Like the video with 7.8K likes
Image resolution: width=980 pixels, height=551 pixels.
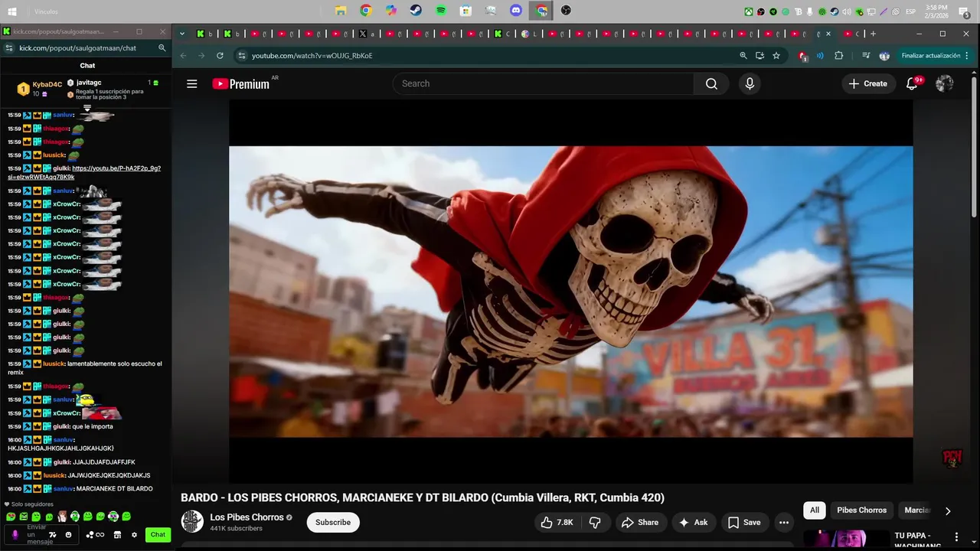click(557, 523)
